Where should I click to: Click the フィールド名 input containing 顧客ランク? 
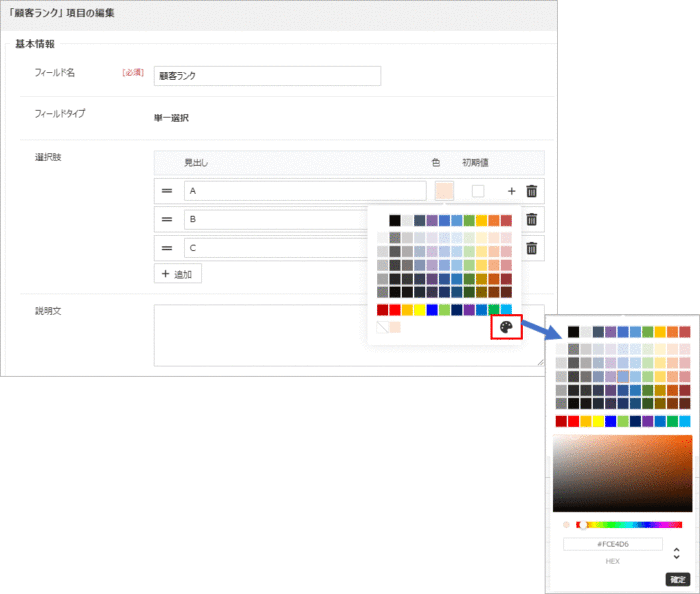267,76
